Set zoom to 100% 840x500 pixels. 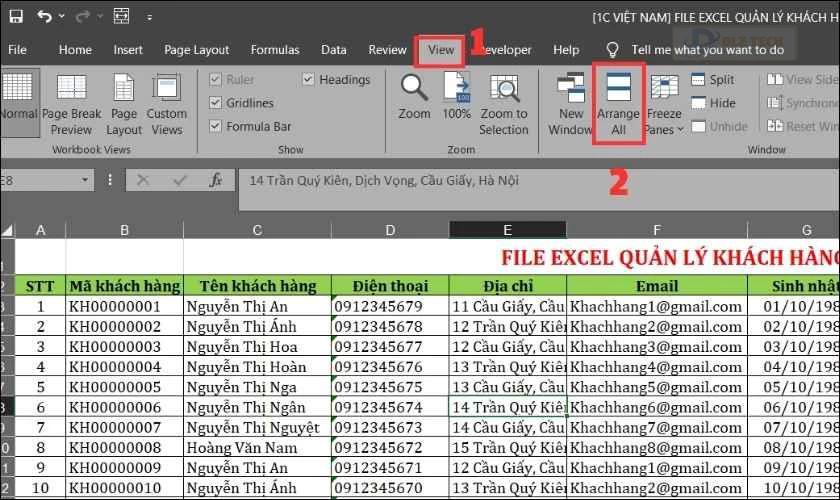pyautogui.click(x=457, y=96)
